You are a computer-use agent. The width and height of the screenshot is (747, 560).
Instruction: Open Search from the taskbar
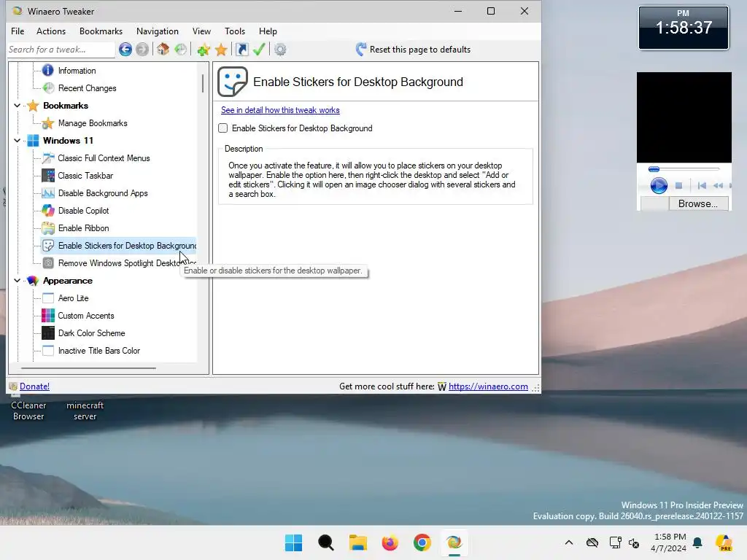[x=326, y=542]
